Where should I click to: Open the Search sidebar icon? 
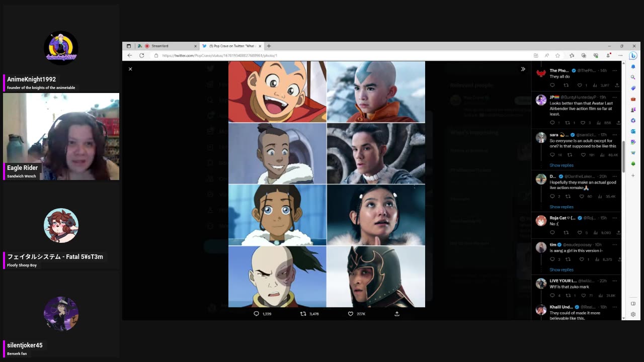point(633,77)
